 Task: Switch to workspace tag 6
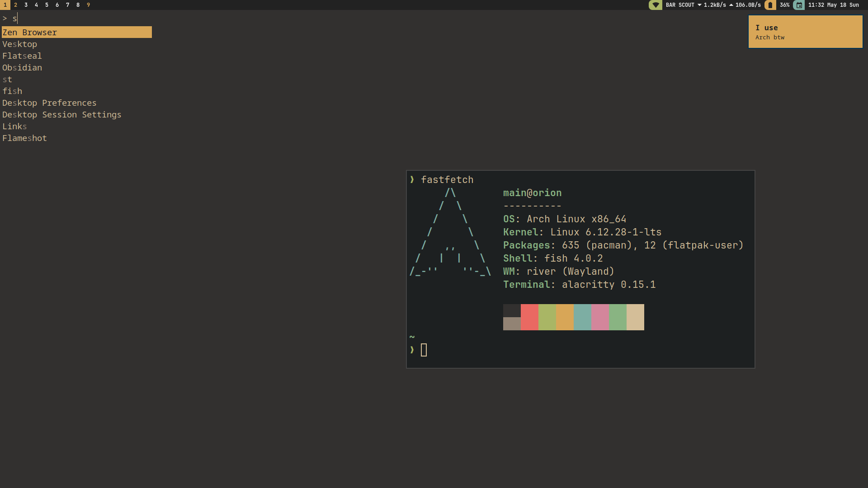click(57, 5)
